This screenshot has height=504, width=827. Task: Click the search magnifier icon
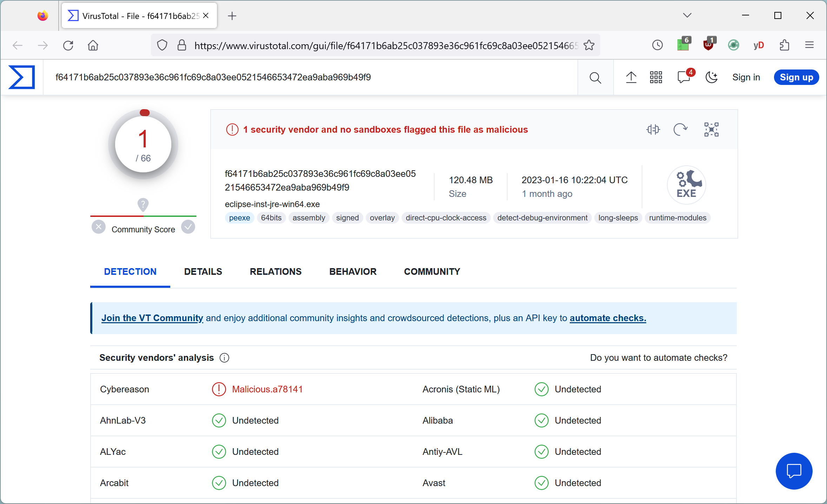pyautogui.click(x=595, y=78)
